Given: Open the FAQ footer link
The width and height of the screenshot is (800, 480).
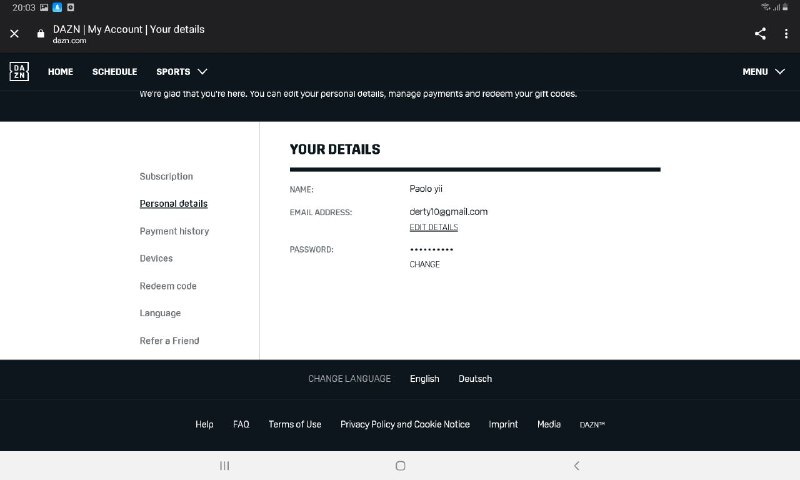Looking at the screenshot, I should (x=241, y=424).
